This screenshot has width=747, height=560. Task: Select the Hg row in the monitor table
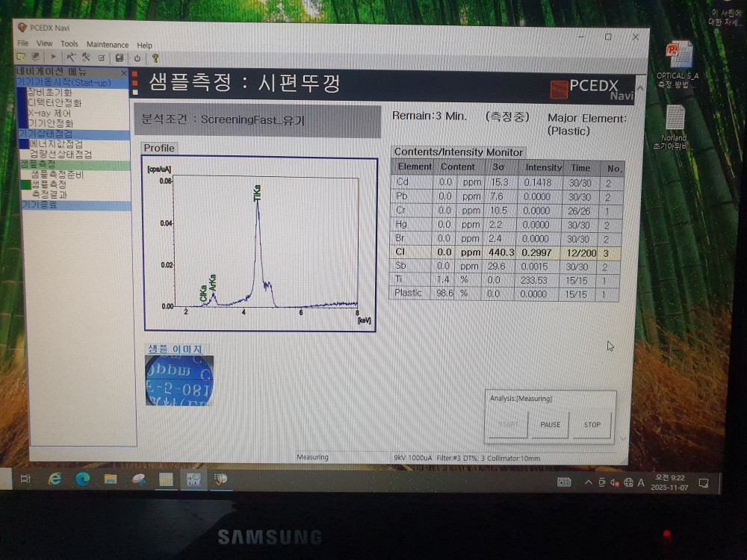tap(506, 224)
